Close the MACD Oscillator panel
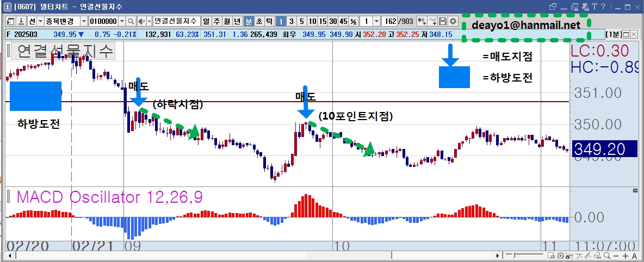The height and width of the screenshot is (262, 644). click(636, 190)
